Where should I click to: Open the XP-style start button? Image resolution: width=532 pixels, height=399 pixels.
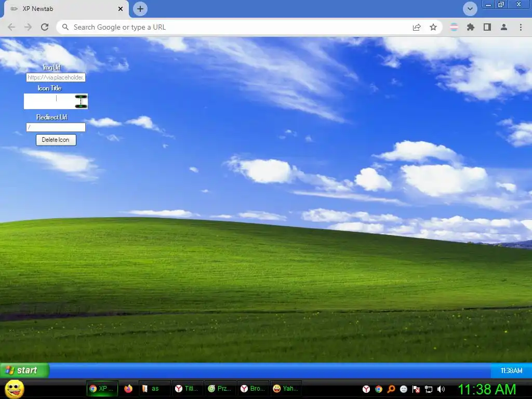(x=25, y=370)
